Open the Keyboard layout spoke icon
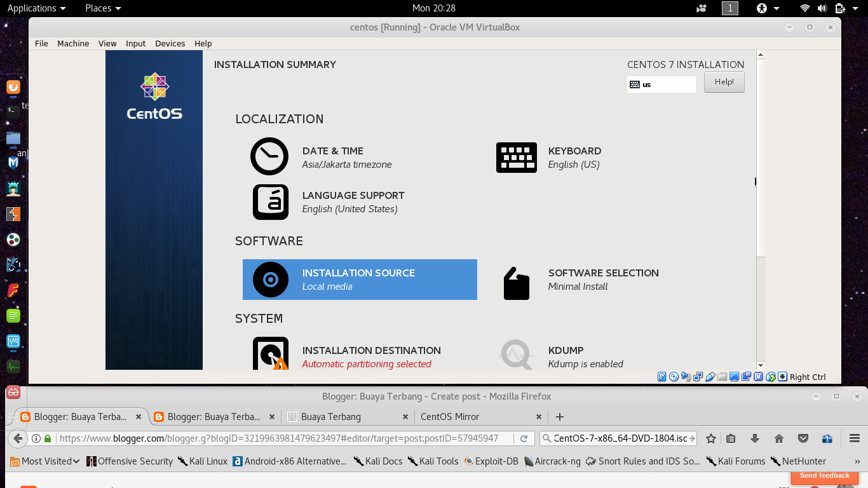 (516, 158)
